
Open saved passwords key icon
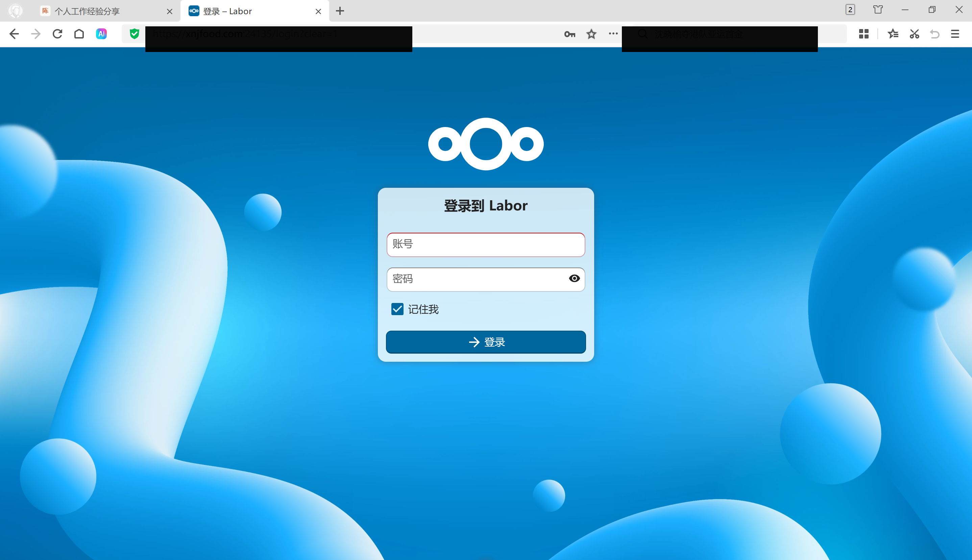[x=569, y=34]
